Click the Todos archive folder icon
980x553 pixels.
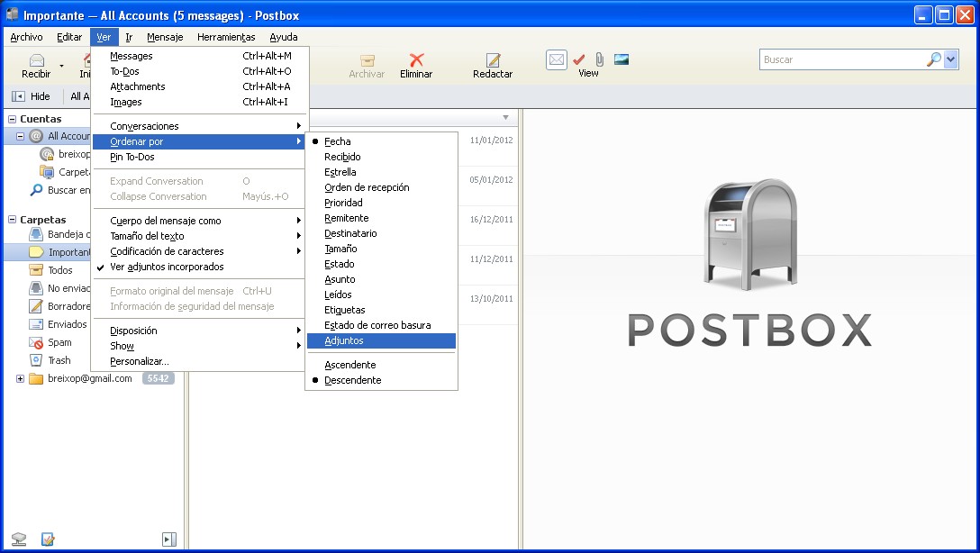click(36, 270)
